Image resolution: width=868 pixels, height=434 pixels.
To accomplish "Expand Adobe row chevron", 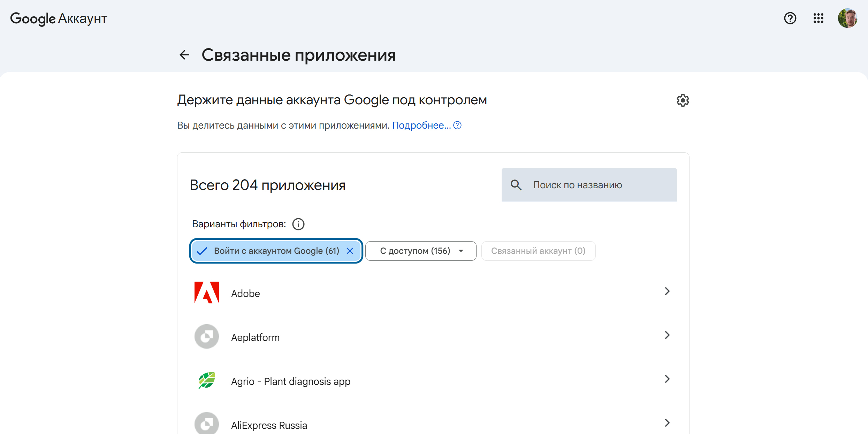I will [667, 291].
